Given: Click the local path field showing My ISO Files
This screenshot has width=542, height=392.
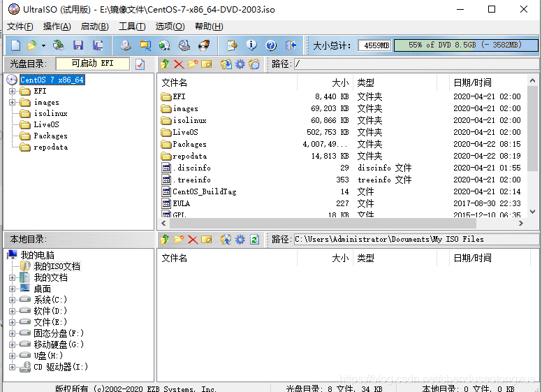Looking at the screenshot, I should click(x=416, y=239).
